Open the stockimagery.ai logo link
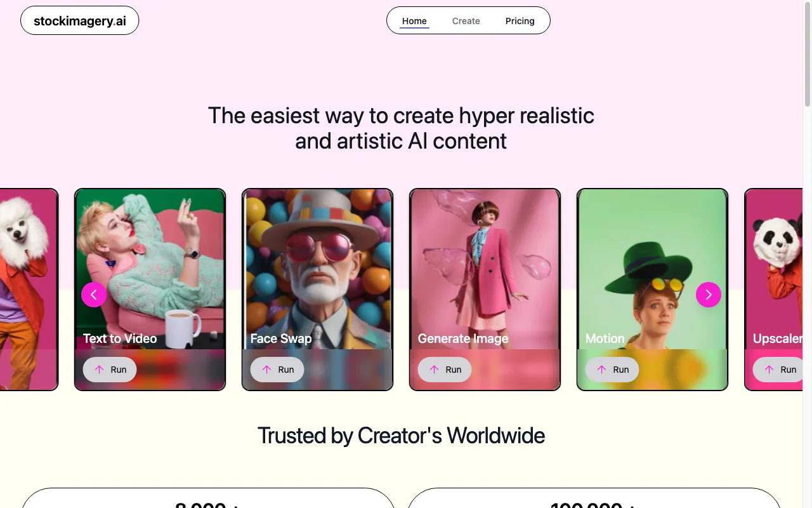This screenshot has height=508, width=812. coord(80,21)
